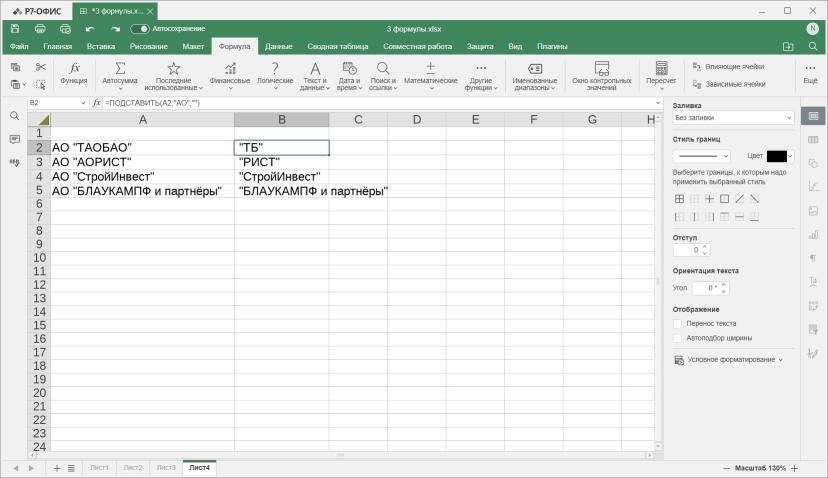Apply all borders style
Screen dimensions: 828x478
click(679, 199)
